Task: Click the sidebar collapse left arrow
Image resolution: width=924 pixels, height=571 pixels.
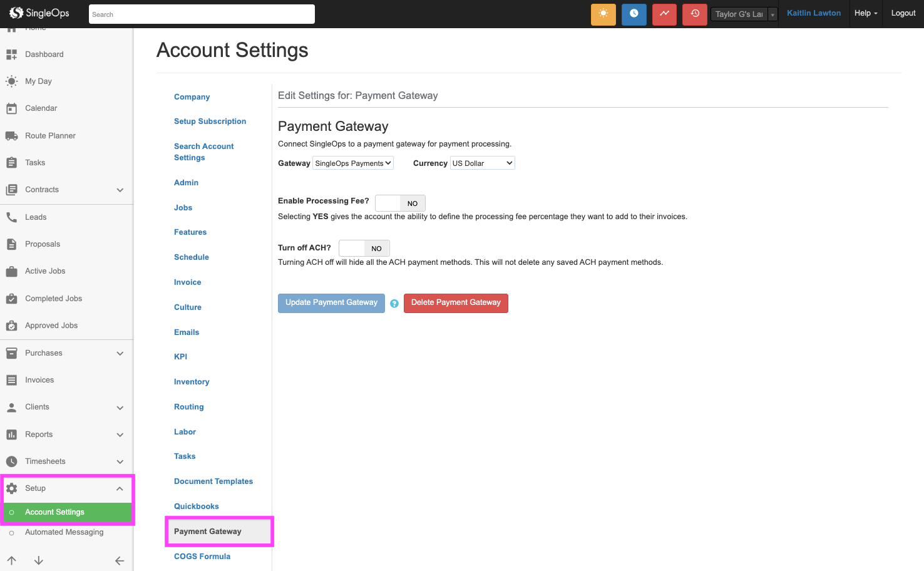Action: coord(120,561)
